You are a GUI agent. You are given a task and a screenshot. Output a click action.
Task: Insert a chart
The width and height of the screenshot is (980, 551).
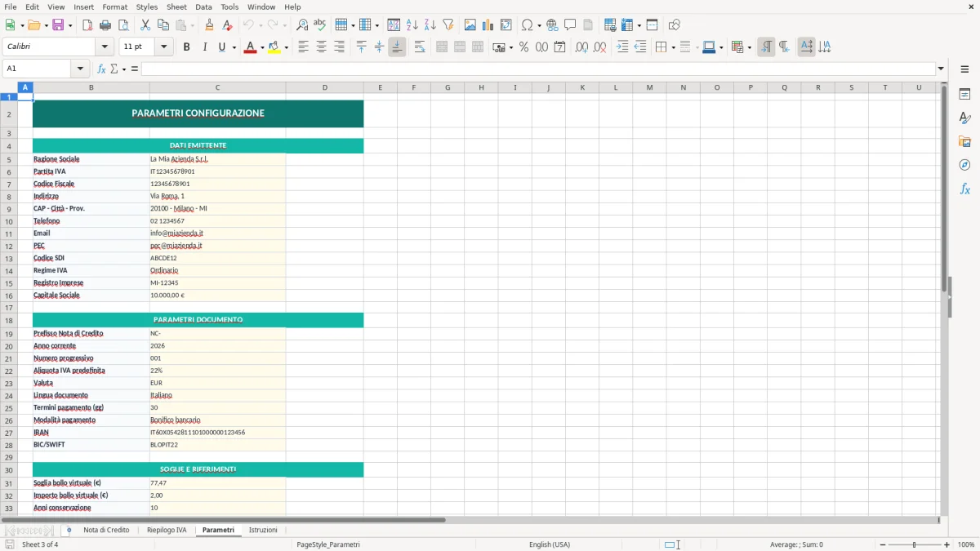488,25
